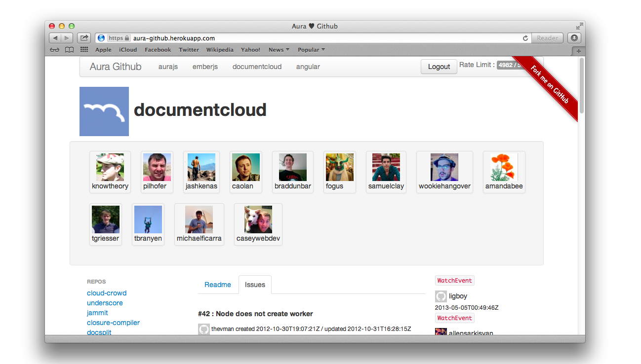Select the Issues tab
Viewport: 641px width, 364px height.
tap(255, 285)
